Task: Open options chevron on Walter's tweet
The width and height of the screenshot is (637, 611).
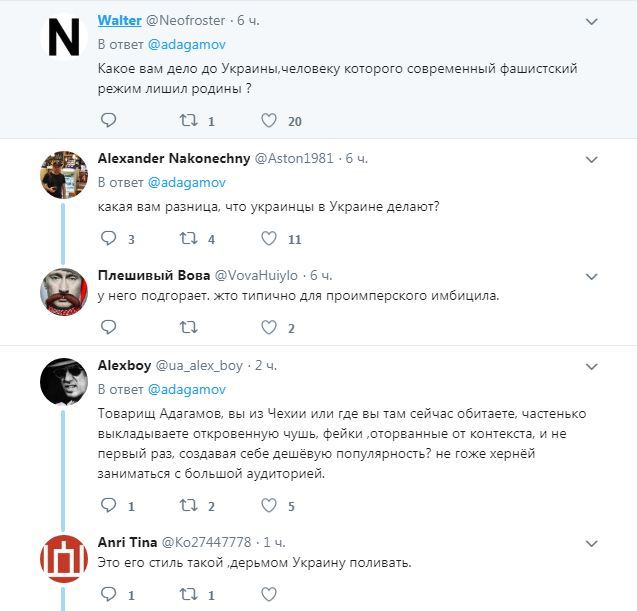Action: [592, 21]
